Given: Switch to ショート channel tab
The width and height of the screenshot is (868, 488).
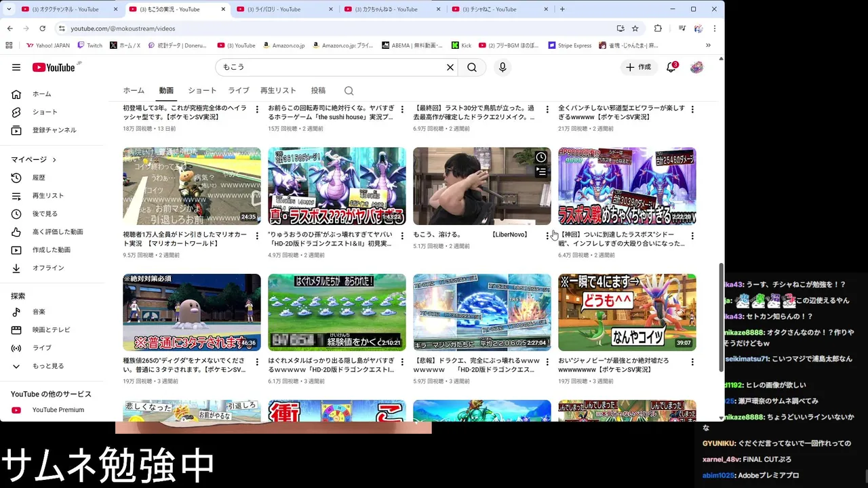Looking at the screenshot, I should [x=202, y=91].
